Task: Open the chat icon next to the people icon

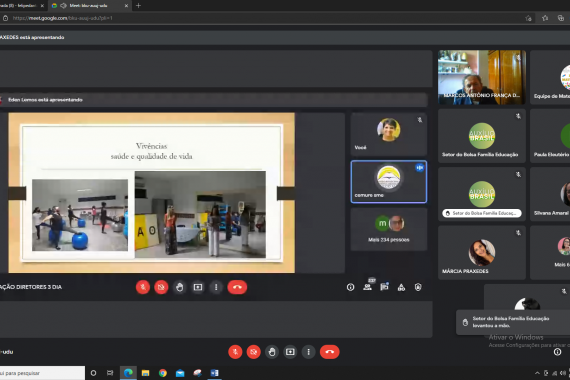Action: click(384, 287)
